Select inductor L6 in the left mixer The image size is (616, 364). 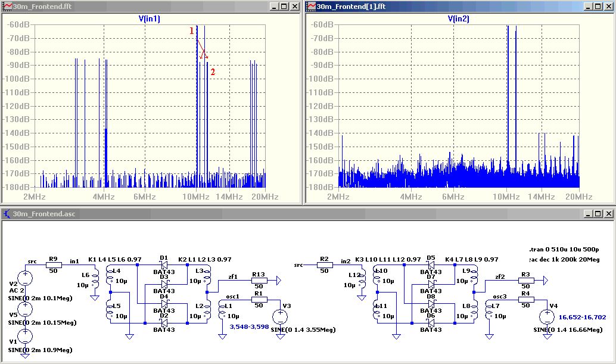[95, 279]
